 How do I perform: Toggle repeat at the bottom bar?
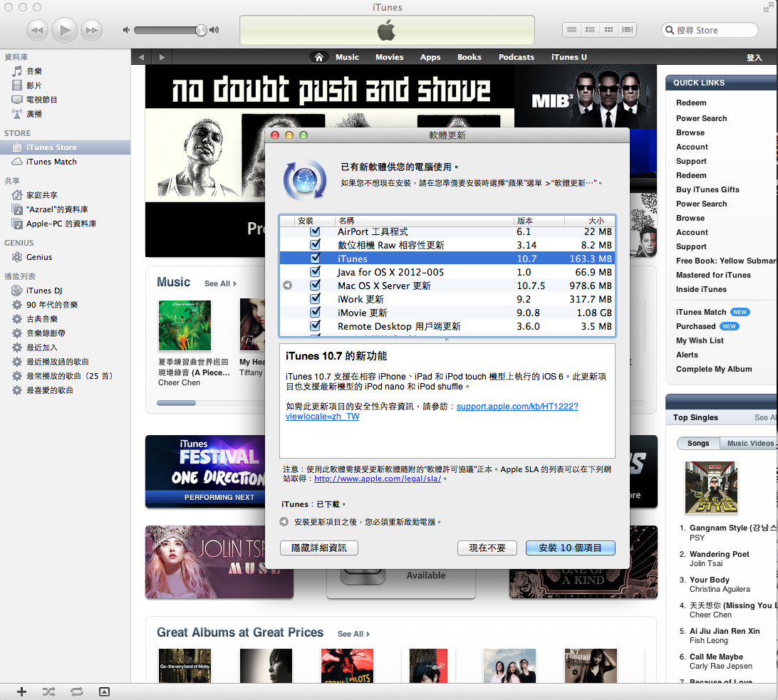pos(77,691)
